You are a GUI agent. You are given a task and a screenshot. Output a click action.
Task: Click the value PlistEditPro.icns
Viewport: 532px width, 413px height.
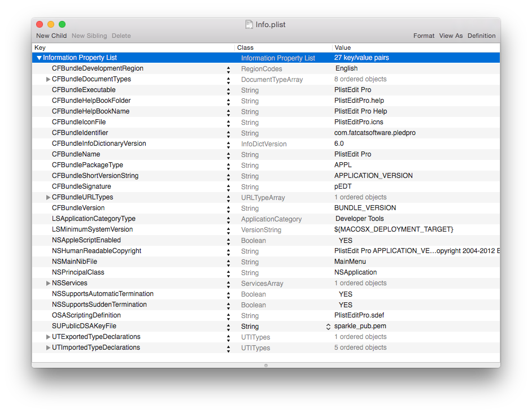[x=359, y=122]
